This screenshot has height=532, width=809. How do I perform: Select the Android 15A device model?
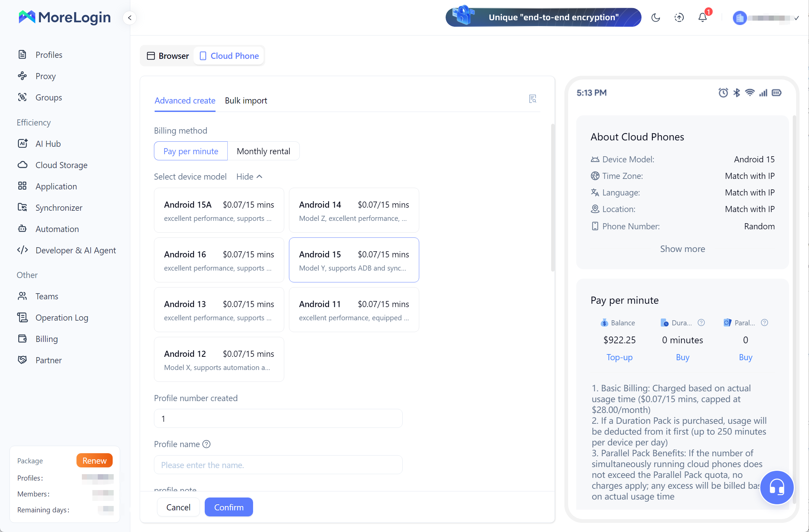219,210
